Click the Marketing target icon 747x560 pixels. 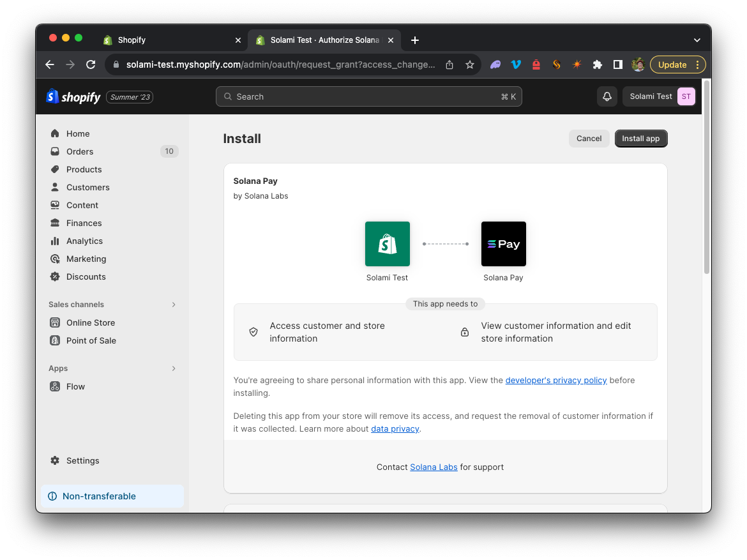click(55, 259)
